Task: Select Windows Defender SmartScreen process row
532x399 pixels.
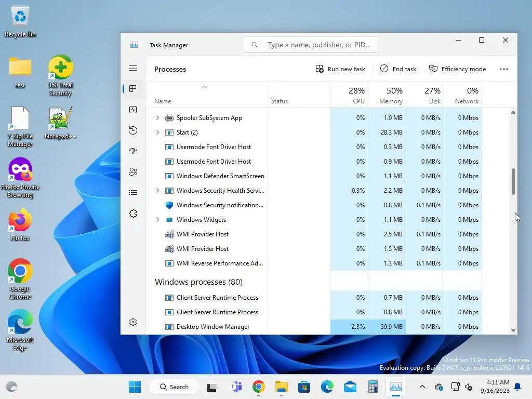Action: pos(314,176)
